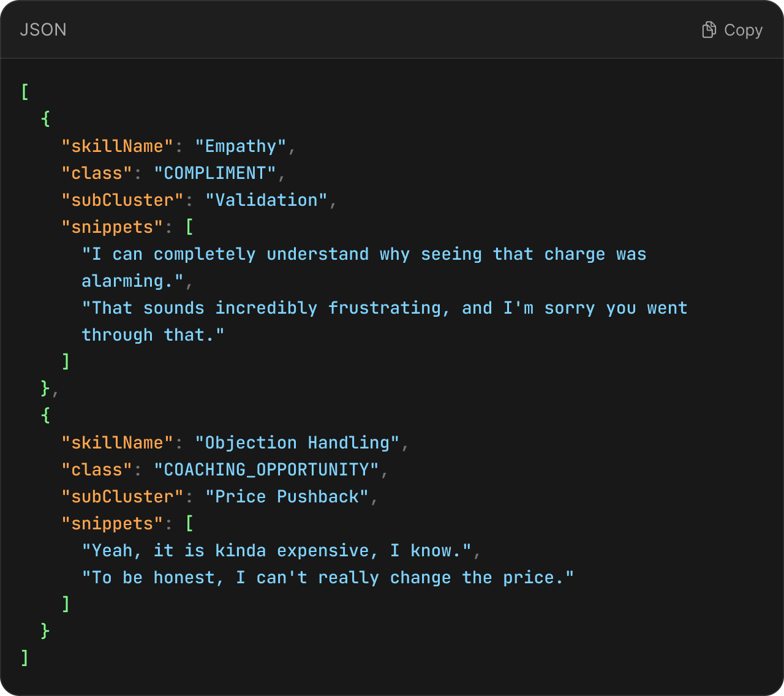Viewport: 784px width, 696px height.
Task: Click the second "subCluster" key
Action: pyautogui.click(x=122, y=497)
